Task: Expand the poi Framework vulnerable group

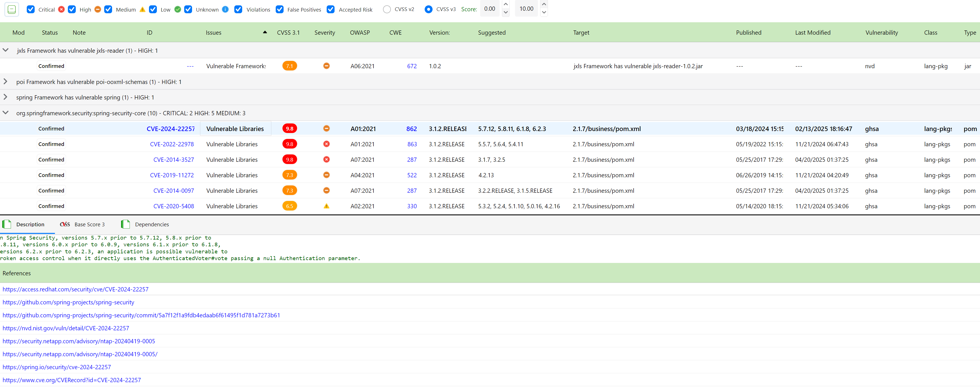Action: [6, 81]
